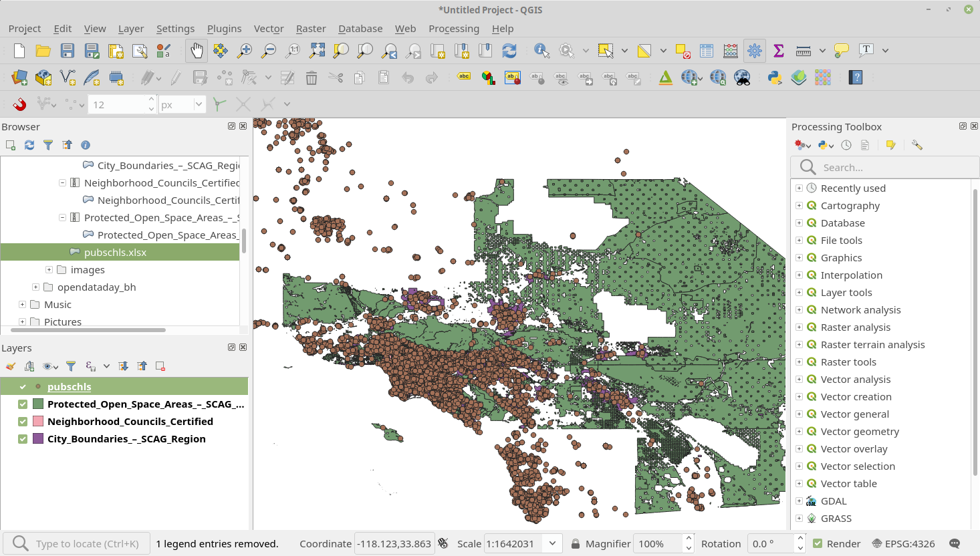
Task: Disable the Render checkbox in the status bar
Action: 818,544
